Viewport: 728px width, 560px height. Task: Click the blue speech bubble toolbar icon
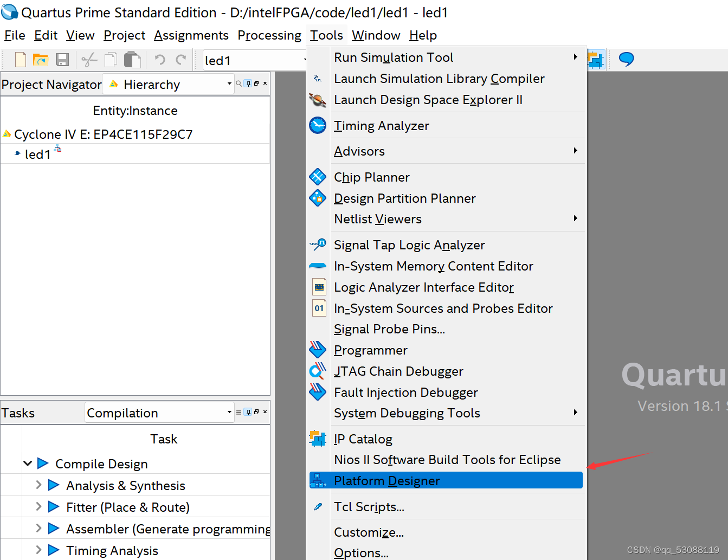pos(626,59)
